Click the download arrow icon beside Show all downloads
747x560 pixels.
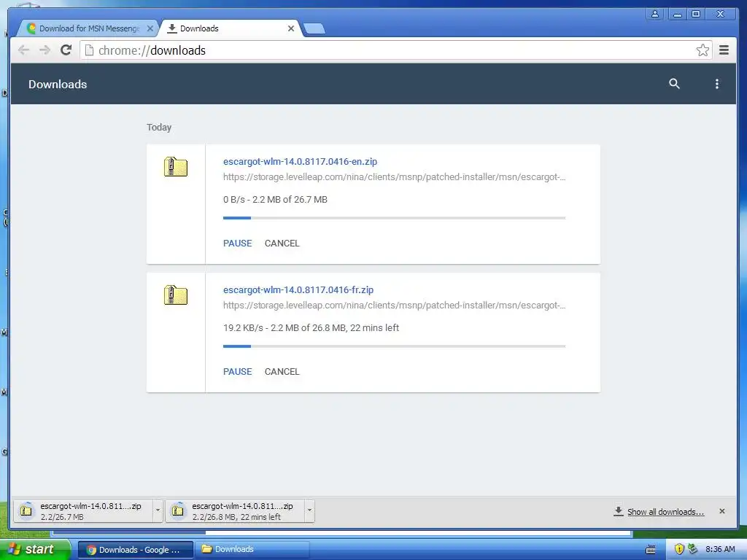click(x=619, y=511)
